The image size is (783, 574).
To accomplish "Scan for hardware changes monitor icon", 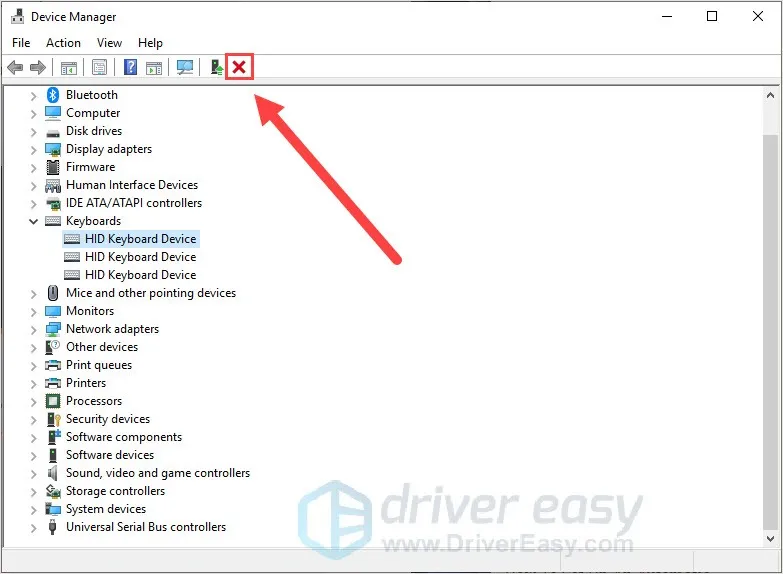I will [185, 67].
